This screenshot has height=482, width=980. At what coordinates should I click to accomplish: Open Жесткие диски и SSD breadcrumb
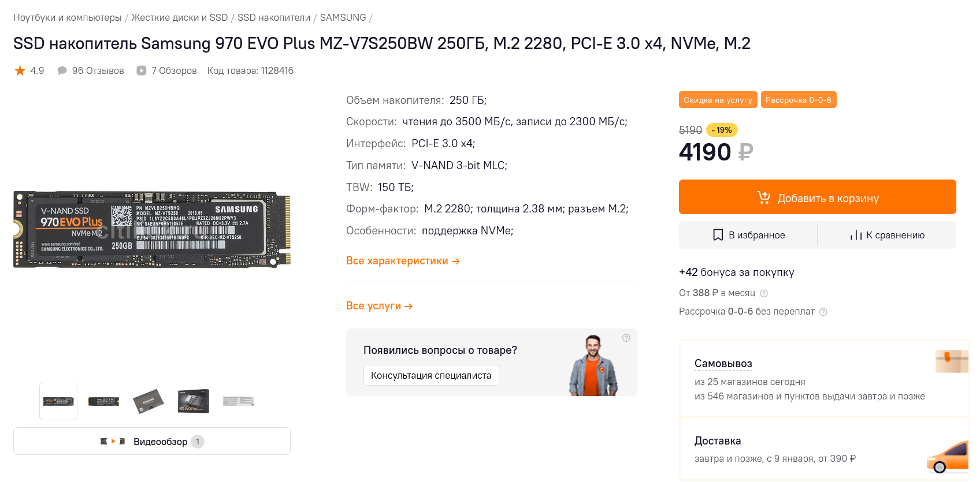[179, 17]
